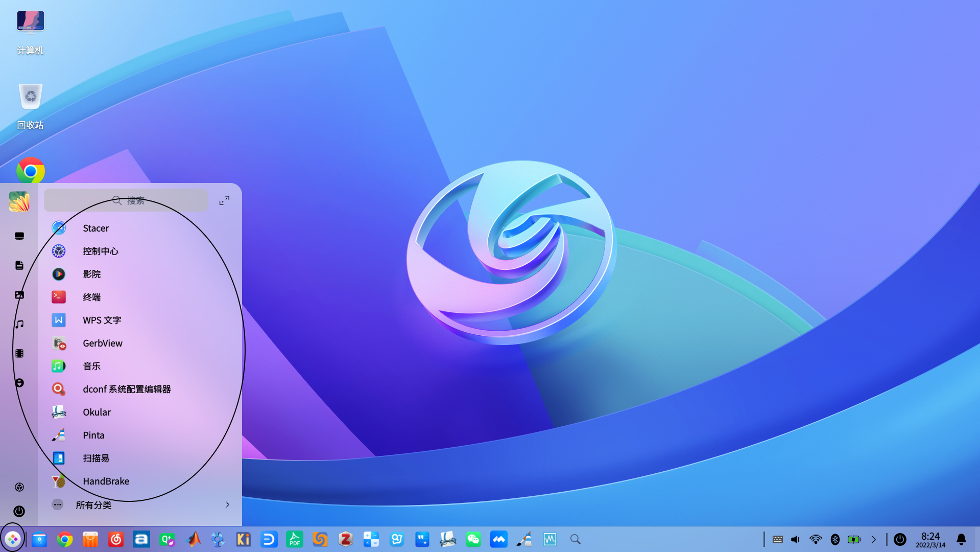Open the green PDF app on taskbar
This screenshot has height=552, width=980.
coord(295,539)
